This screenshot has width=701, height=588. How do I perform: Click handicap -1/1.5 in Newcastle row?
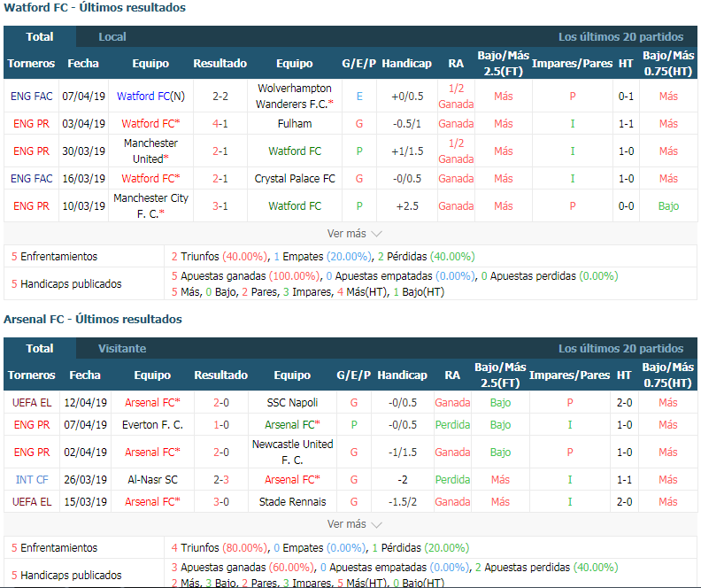click(403, 452)
